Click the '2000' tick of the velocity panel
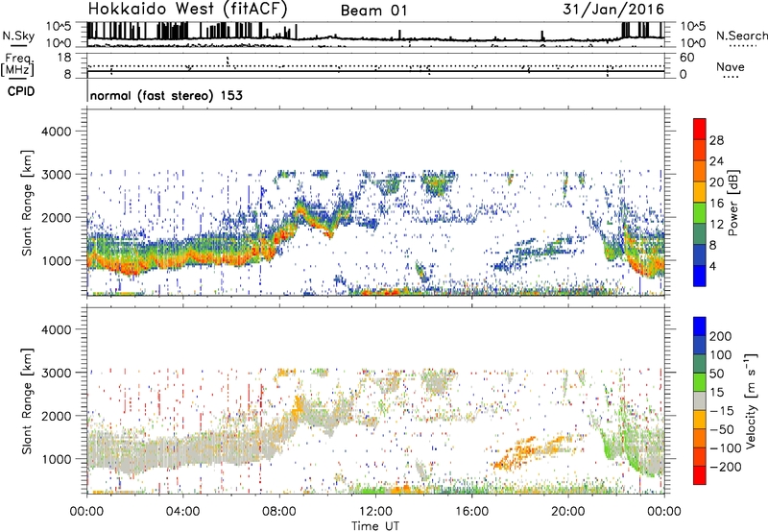 tap(56, 416)
